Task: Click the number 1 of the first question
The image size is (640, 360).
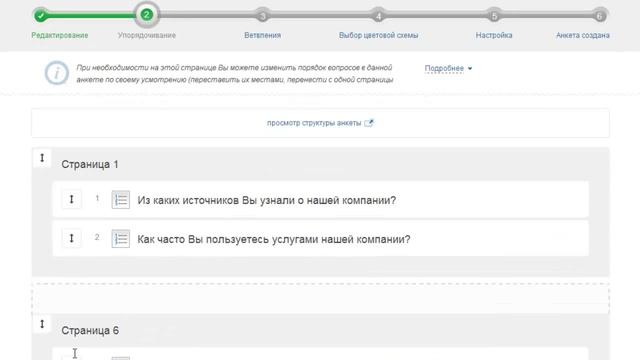Action: click(x=97, y=198)
